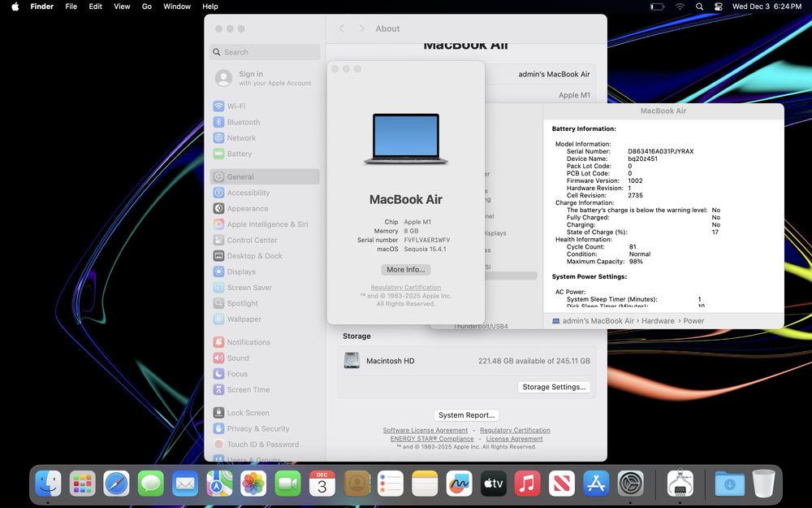Open the License Agreement link
The width and height of the screenshot is (812, 508).
coord(514,439)
